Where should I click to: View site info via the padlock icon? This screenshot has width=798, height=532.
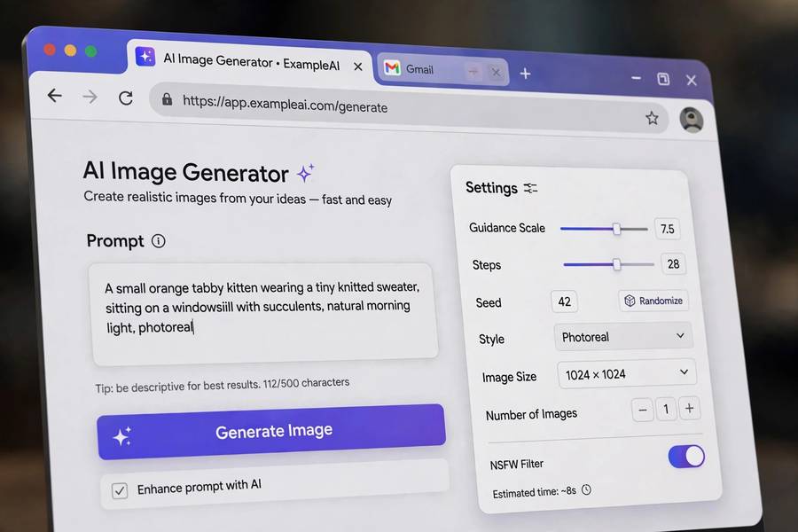click(167, 98)
